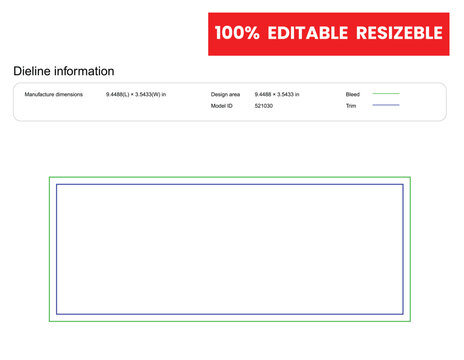Click the green Bleed line swatch
This screenshot has width=464, height=360.
(x=386, y=94)
